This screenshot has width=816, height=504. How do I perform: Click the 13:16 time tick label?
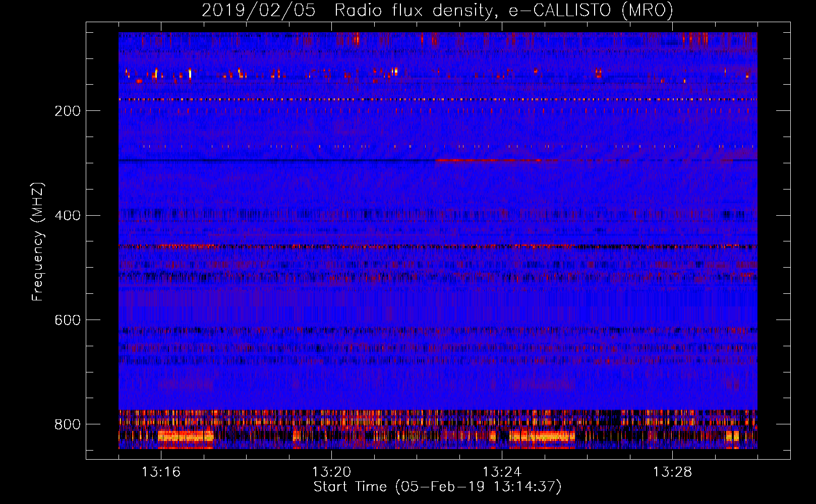tap(161, 472)
